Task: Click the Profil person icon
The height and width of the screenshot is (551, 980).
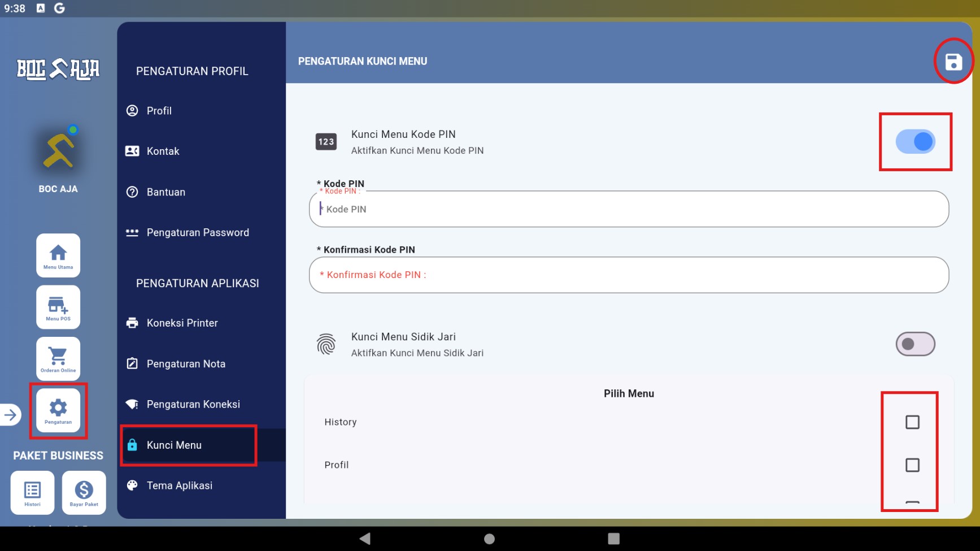Action: [132, 111]
